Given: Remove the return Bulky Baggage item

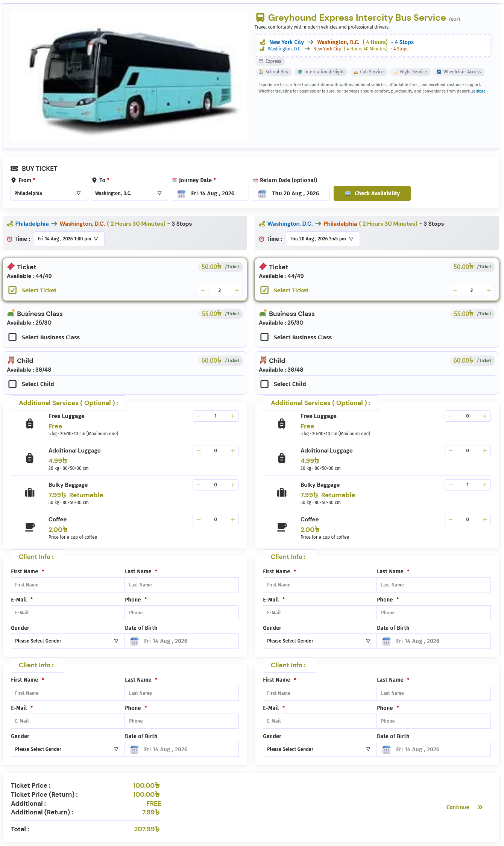Looking at the screenshot, I should [450, 485].
